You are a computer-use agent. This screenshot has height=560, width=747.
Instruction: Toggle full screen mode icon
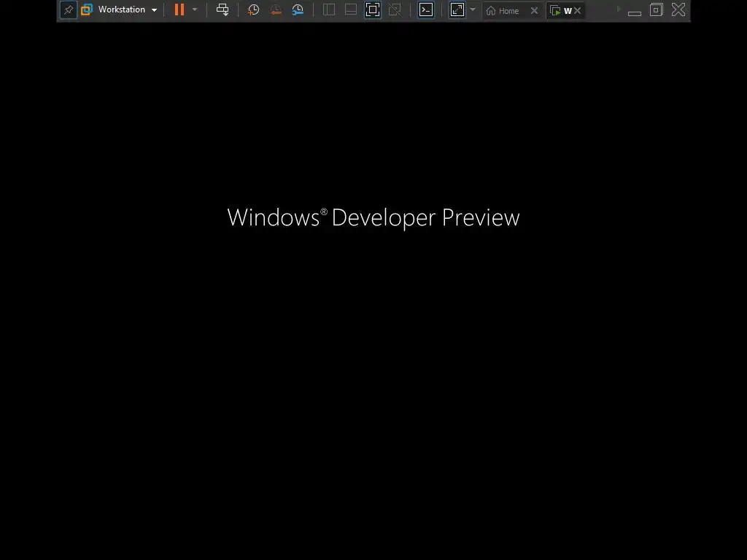pos(373,9)
